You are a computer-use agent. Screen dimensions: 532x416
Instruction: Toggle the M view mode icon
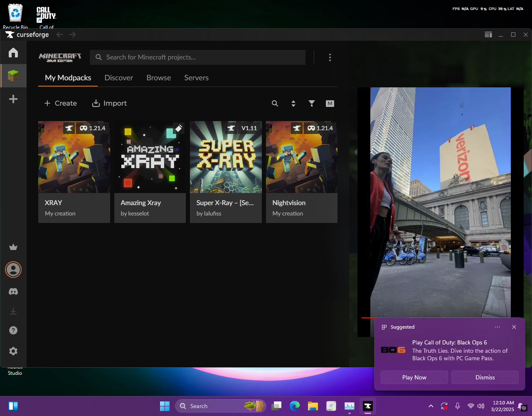(330, 104)
